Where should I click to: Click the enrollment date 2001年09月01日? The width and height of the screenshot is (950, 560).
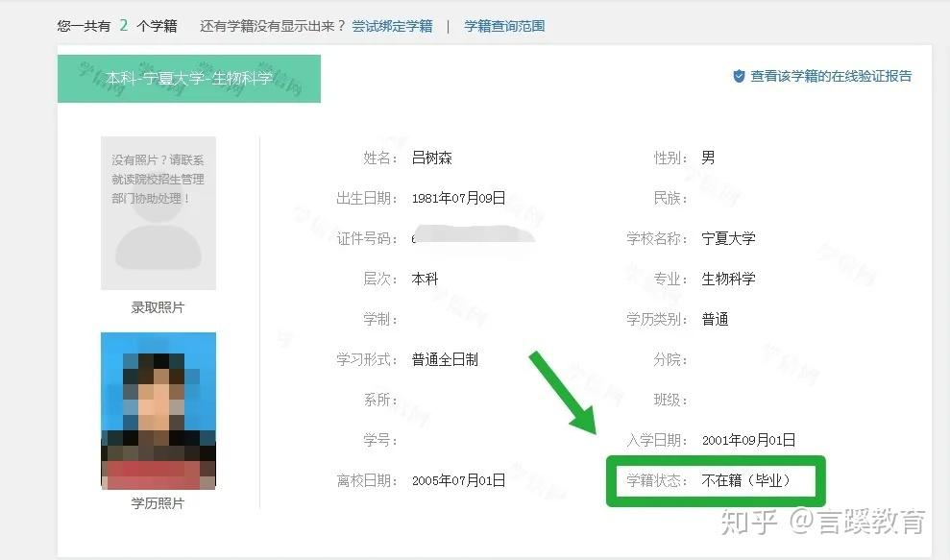pyautogui.click(x=748, y=440)
